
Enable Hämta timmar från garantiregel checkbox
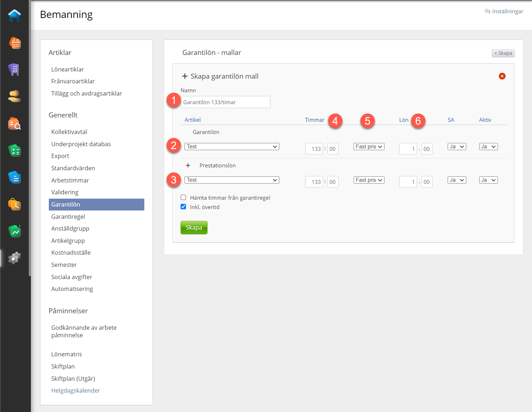(183, 198)
